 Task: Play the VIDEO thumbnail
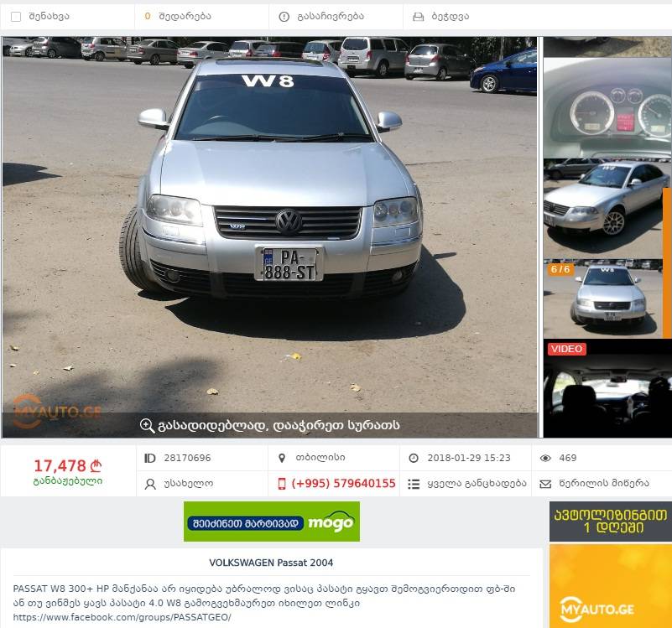(x=607, y=388)
